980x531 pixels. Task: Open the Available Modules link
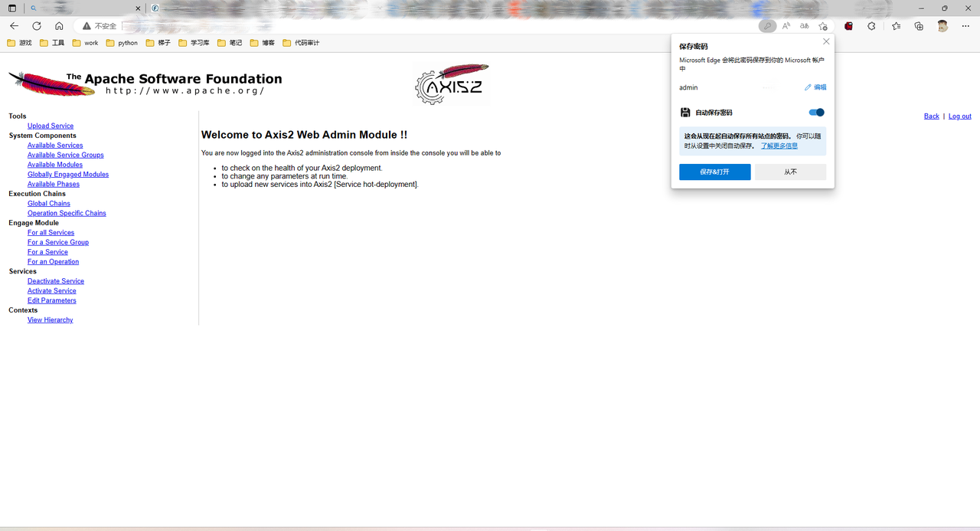pos(55,165)
